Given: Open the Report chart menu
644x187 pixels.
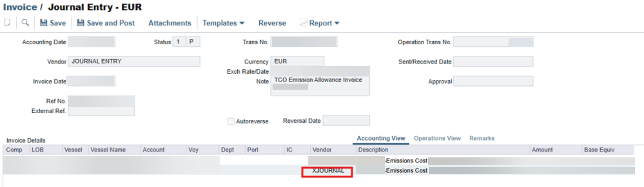Looking at the screenshot, I should click(x=319, y=23).
